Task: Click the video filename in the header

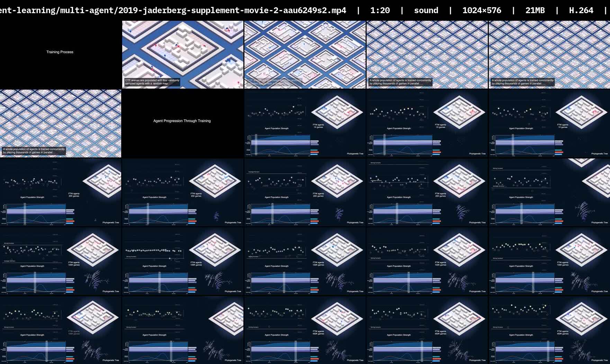Action: pos(173,10)
